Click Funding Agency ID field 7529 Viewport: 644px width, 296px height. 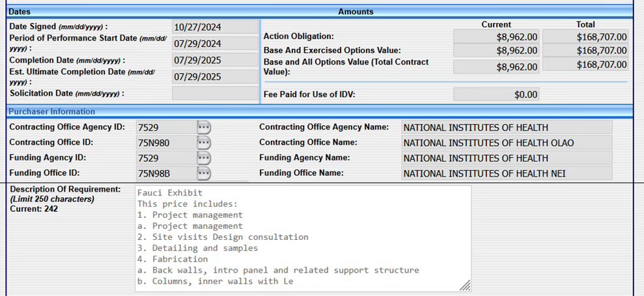coord(165,158)
